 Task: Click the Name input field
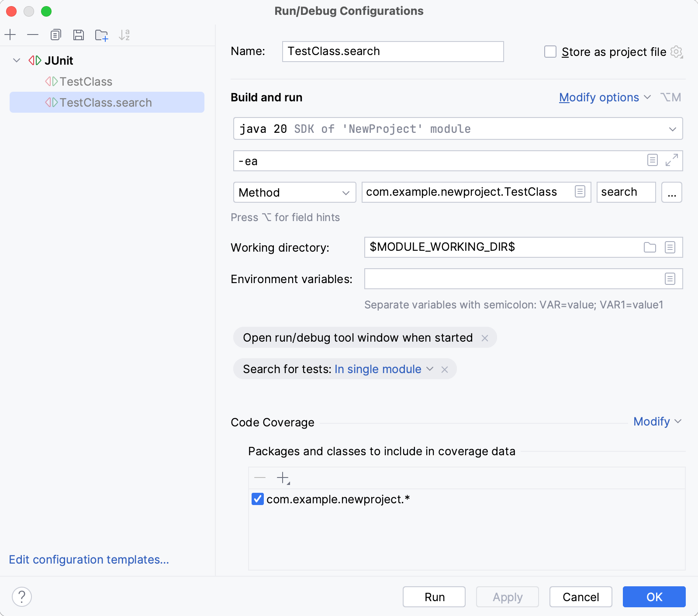[x=392, y=52]
